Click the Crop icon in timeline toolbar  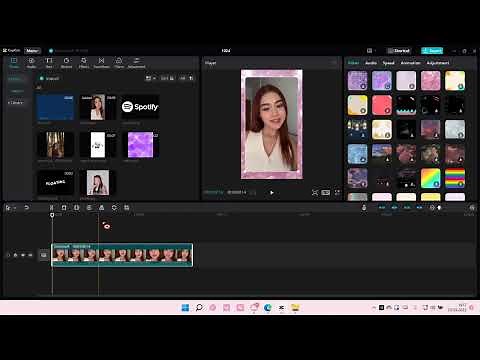point(127,208)
